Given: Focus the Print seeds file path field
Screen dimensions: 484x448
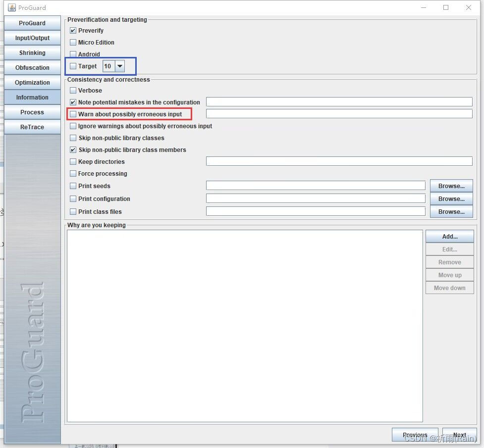Looking at the screenshot, I should pos(316,186).
